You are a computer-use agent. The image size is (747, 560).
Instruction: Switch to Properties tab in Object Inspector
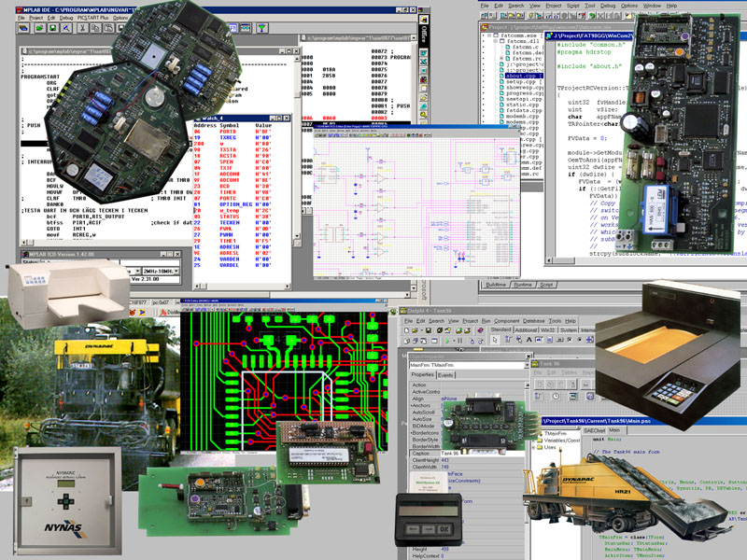(423, 375)
